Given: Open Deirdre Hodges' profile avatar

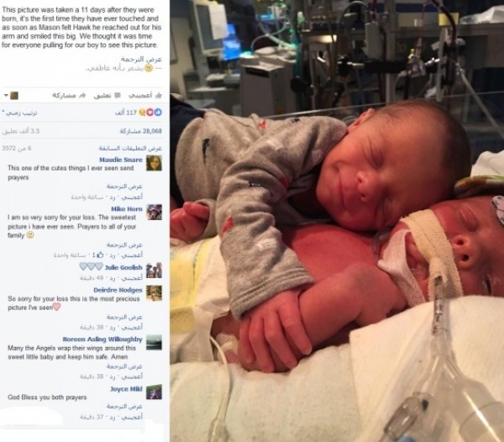Looking at the screenshot, I should click(x=155, y=292).
